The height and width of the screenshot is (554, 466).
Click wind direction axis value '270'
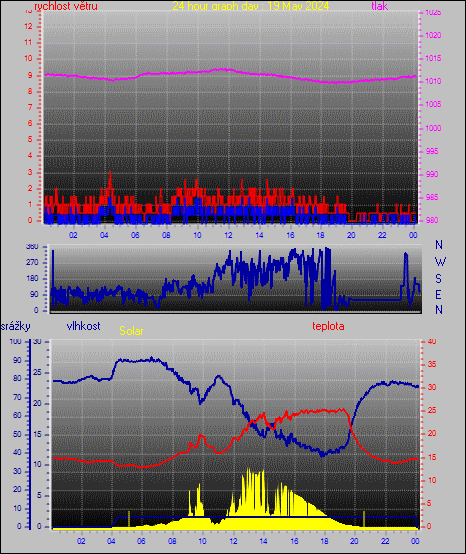coord(32,263)
